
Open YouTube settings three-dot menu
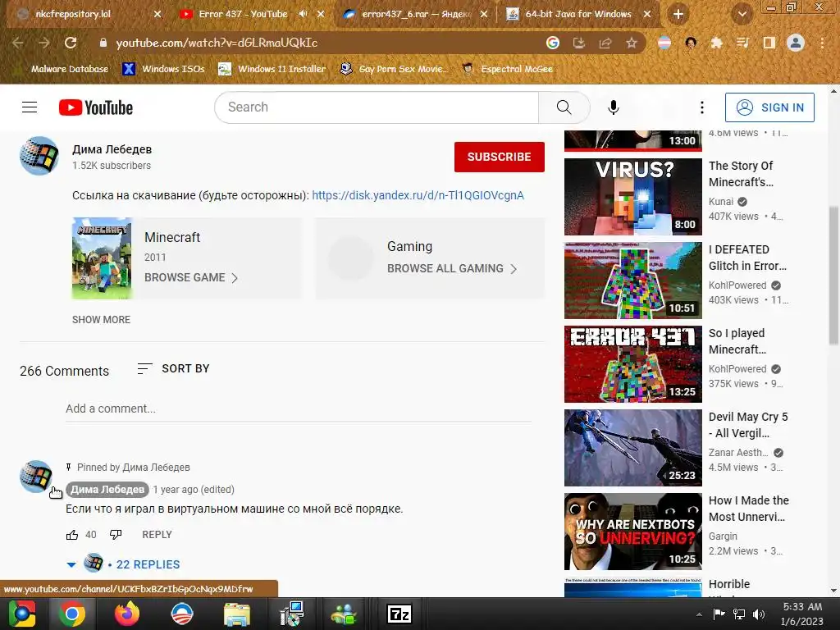click(702, 107)
